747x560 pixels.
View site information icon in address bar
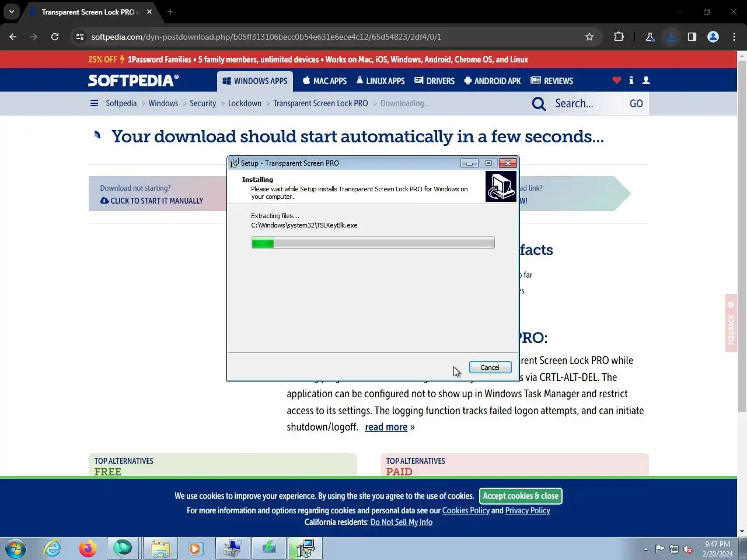tap(80, 37)
